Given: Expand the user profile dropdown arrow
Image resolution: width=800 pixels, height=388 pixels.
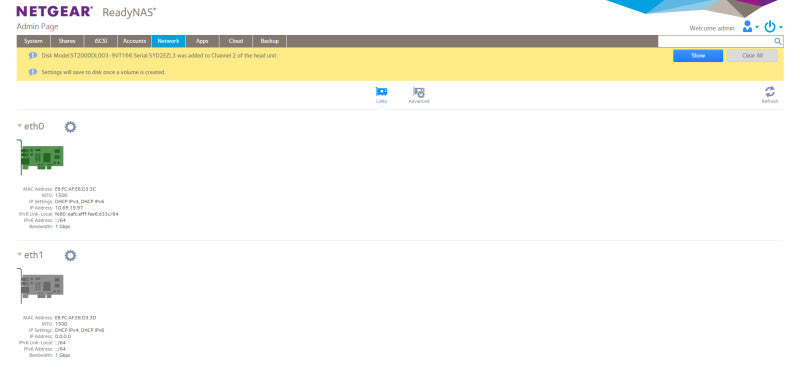Looking at the screenshot, I should coord(757,28).
